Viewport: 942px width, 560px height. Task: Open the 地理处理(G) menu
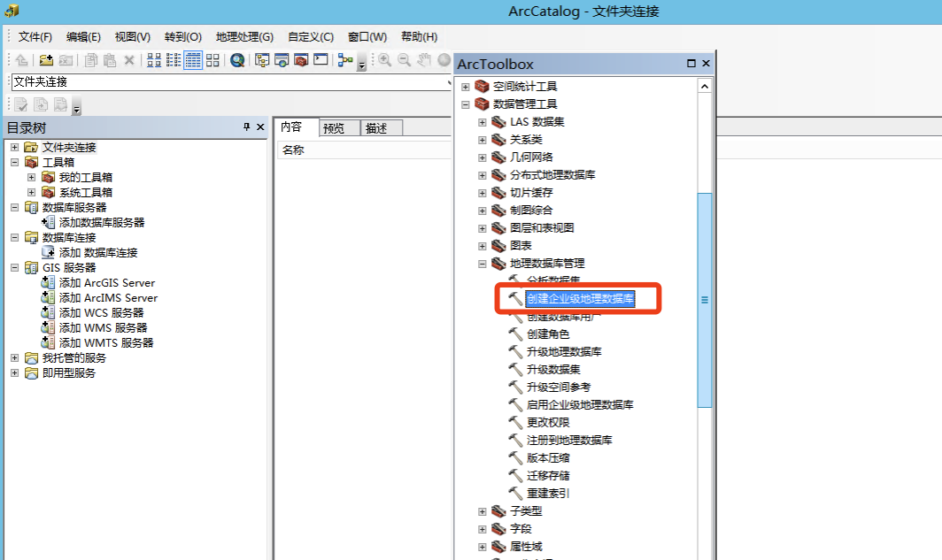point(244,36)
